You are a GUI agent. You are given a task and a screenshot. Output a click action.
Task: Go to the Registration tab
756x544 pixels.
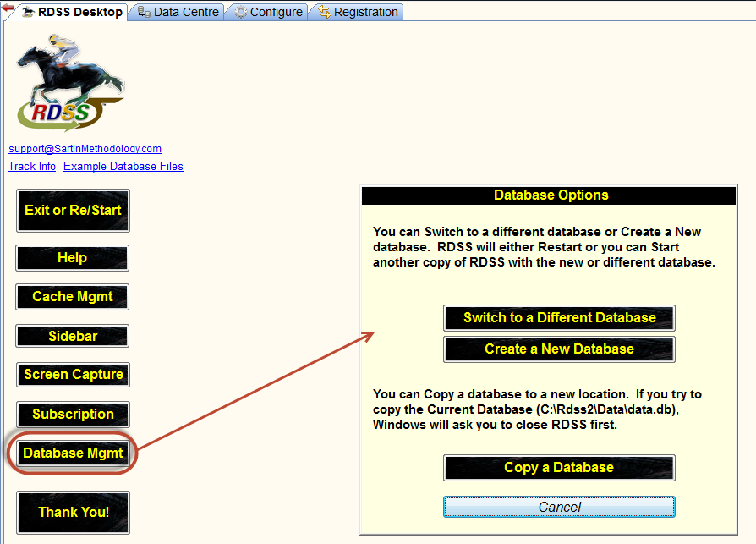click(359, 12)
